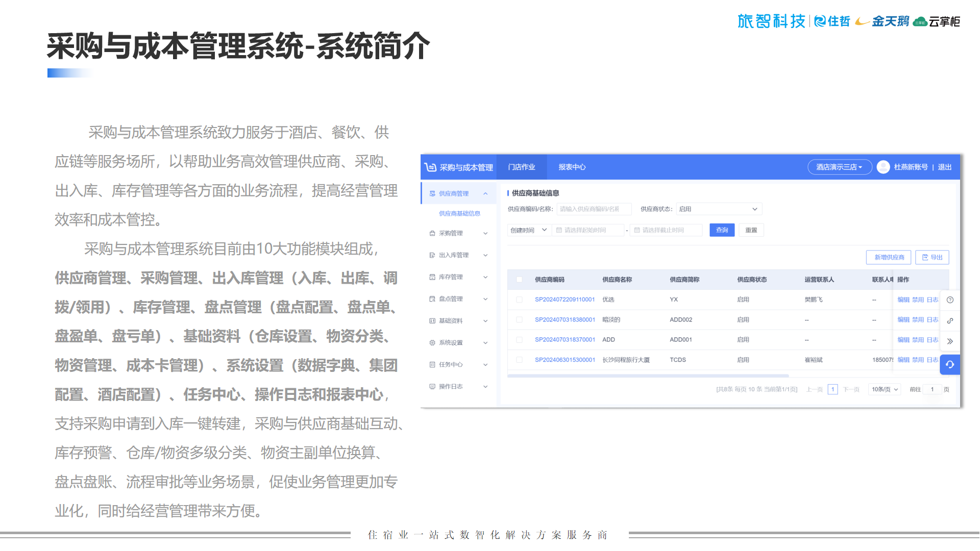Viewport: 980px width, 551px height.
Task: Open the 创建时间 dropdown
Action: [x=529, y=230]
